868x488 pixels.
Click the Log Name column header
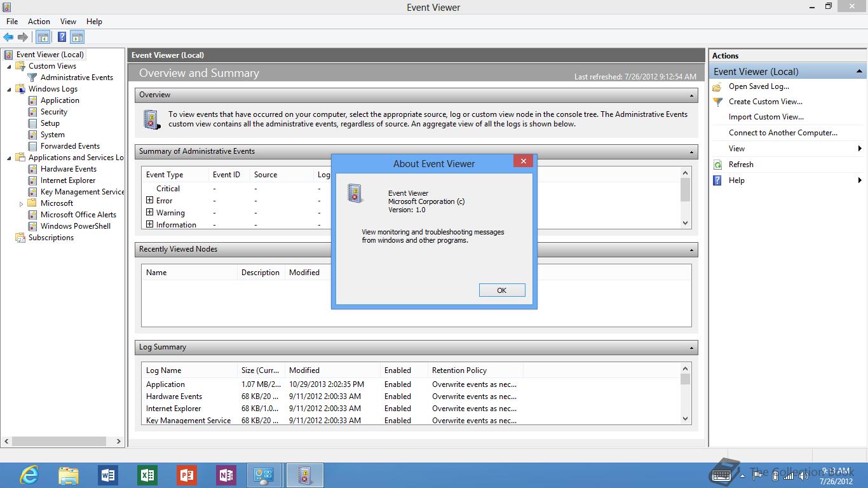click(189, 370)
